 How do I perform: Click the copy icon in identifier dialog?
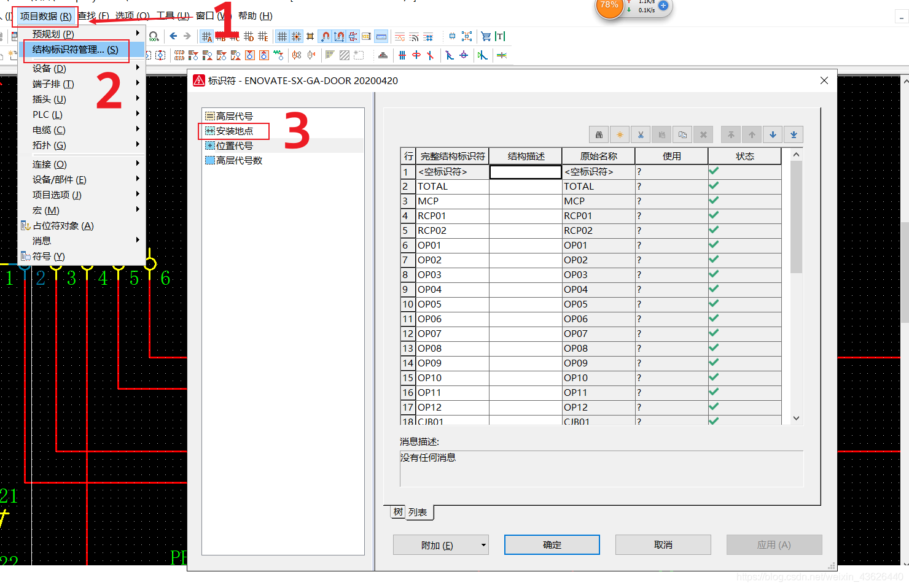(682, 134)
